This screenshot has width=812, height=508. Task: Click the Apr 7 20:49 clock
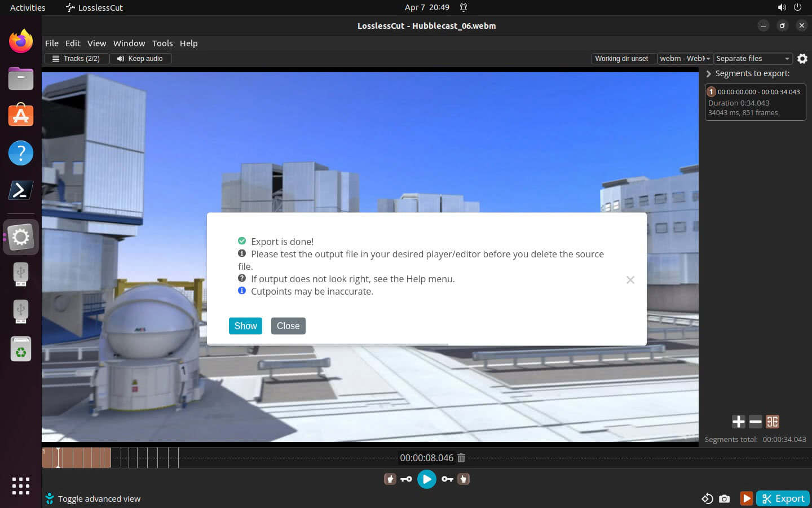click(x=427, y=7)
